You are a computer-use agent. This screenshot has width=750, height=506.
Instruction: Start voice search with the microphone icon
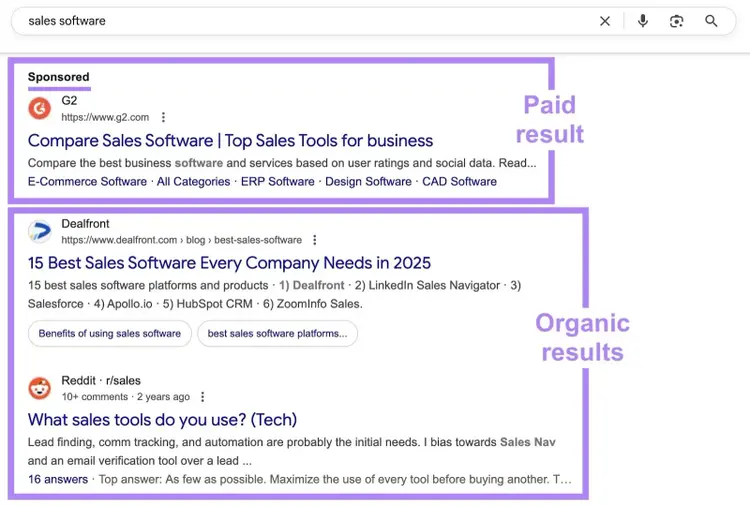click(x=643, y=21)
